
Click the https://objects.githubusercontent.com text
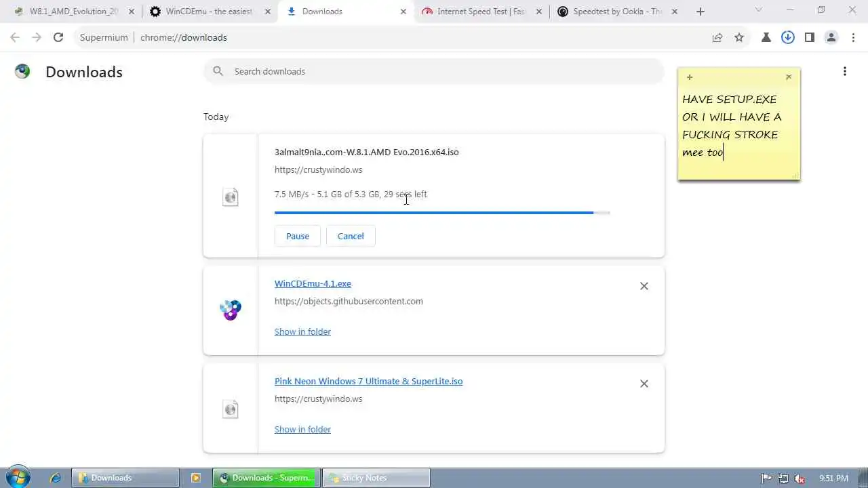pyautogui.click(x=349, y=302)
